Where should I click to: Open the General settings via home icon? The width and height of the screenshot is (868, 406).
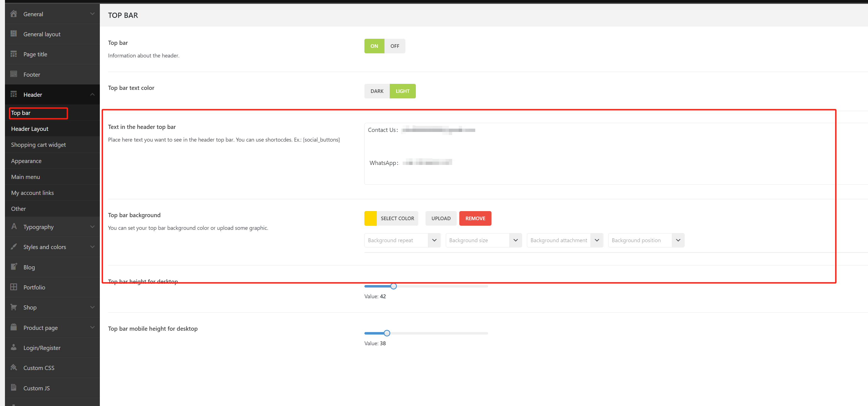pyautogui.click(x=14, y=14)
